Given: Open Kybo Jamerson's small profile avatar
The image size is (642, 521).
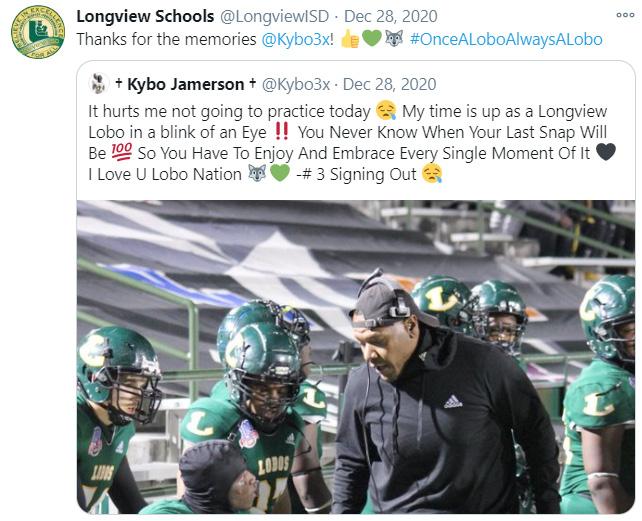Looking at the screenshot, I should click(98, 84).
